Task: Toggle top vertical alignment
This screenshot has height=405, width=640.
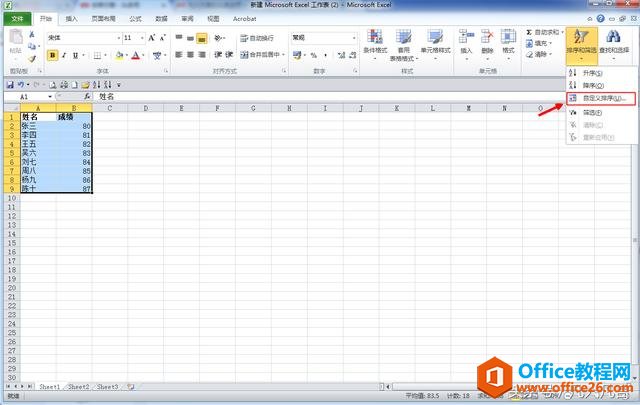Action: [x=179, y=38]
